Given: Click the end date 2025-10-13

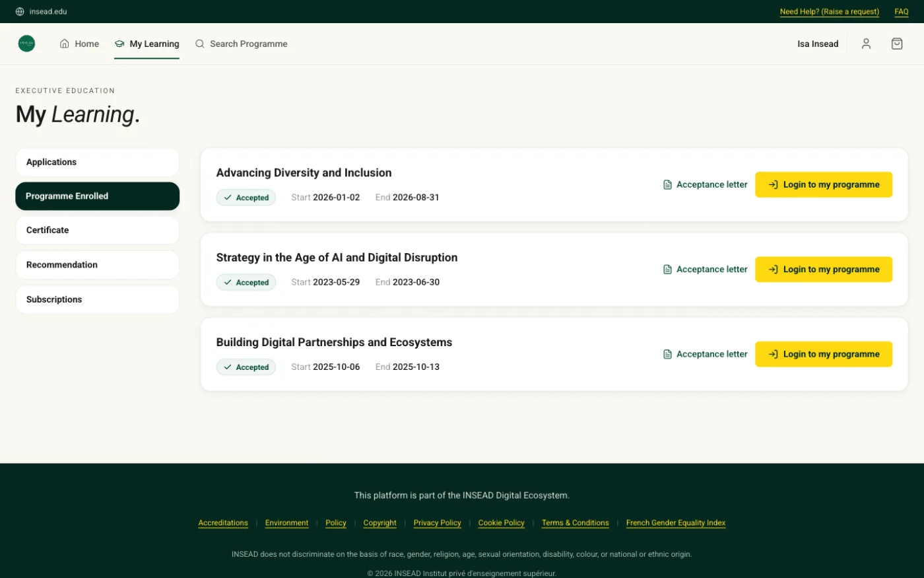Looking at the screenshot, I should pos(416,367).
